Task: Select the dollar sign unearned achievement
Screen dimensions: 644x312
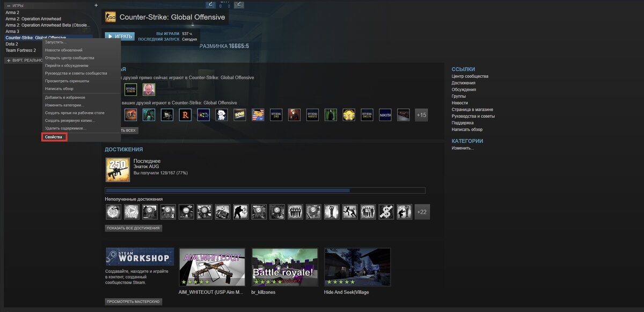Action: point(386,212)
